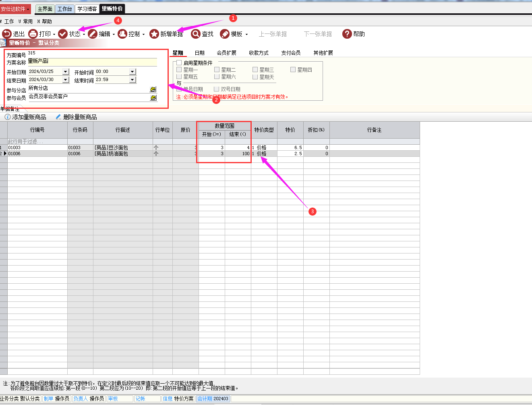Switch to the 其他扩展 tab

click(x=323, y=53)
